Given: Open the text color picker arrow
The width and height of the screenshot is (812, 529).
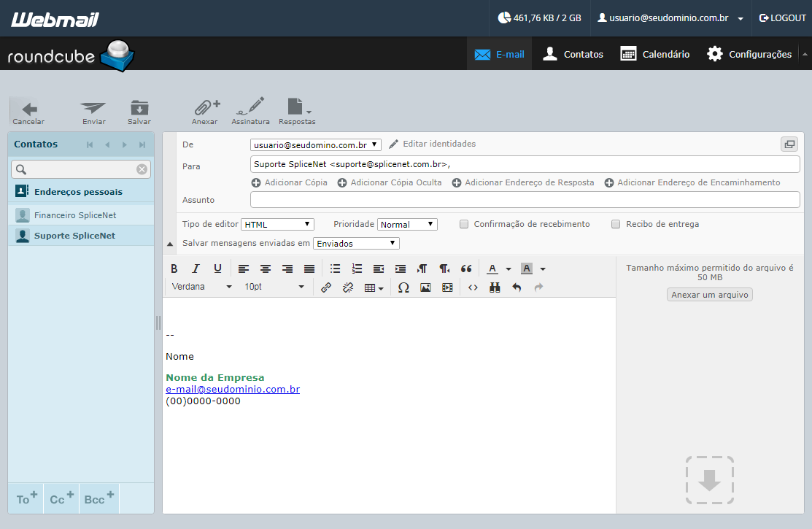Looking at the screenshot, I should (x=509, y=269).
